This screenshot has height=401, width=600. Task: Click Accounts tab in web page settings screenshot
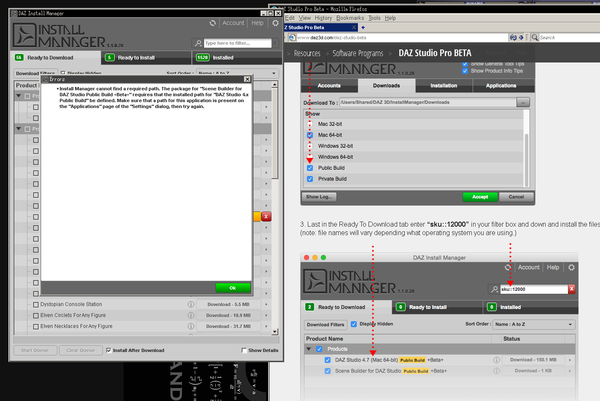pos(329,86)
